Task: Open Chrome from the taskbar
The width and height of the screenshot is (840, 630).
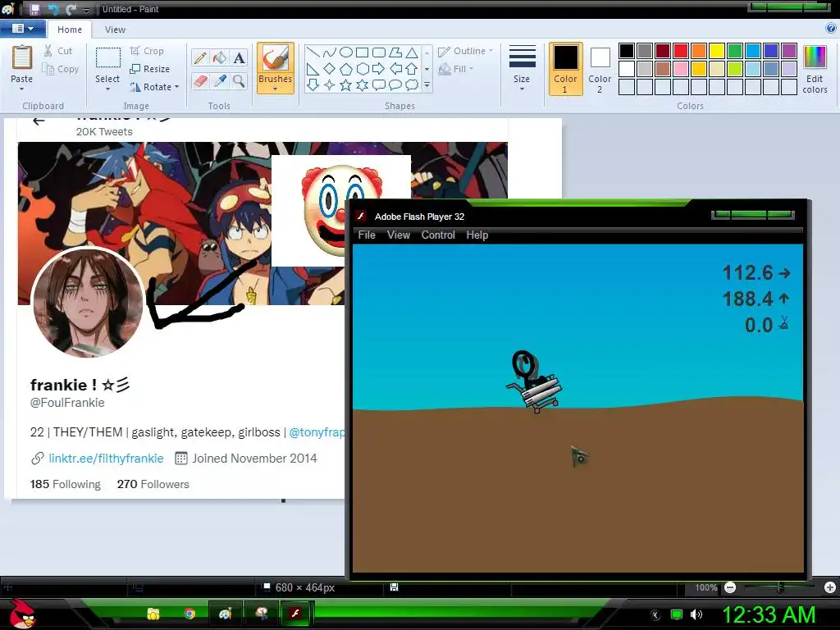Action: point(189,614)
